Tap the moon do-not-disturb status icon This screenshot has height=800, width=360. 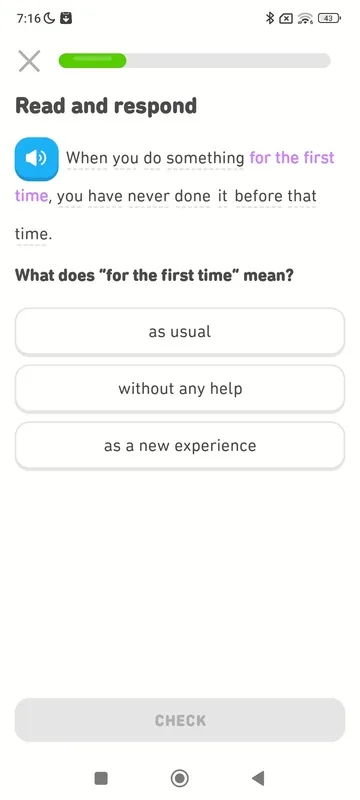(x=49, y=18)
